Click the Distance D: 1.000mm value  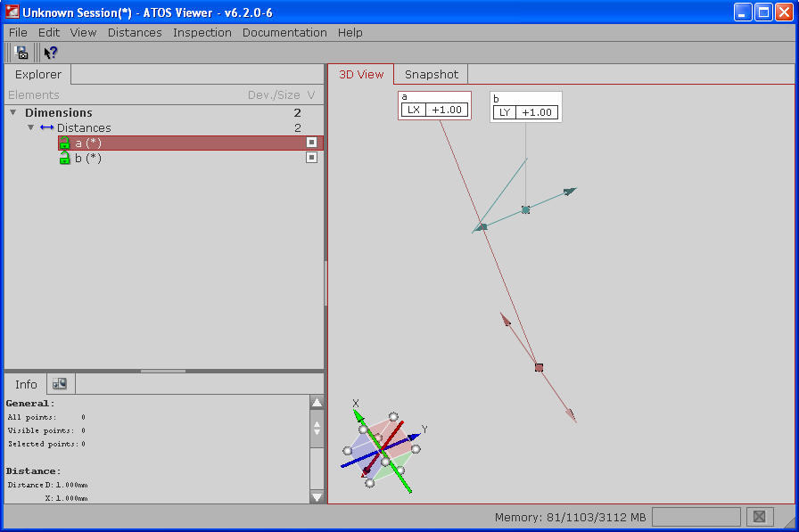tap(47, 485)
